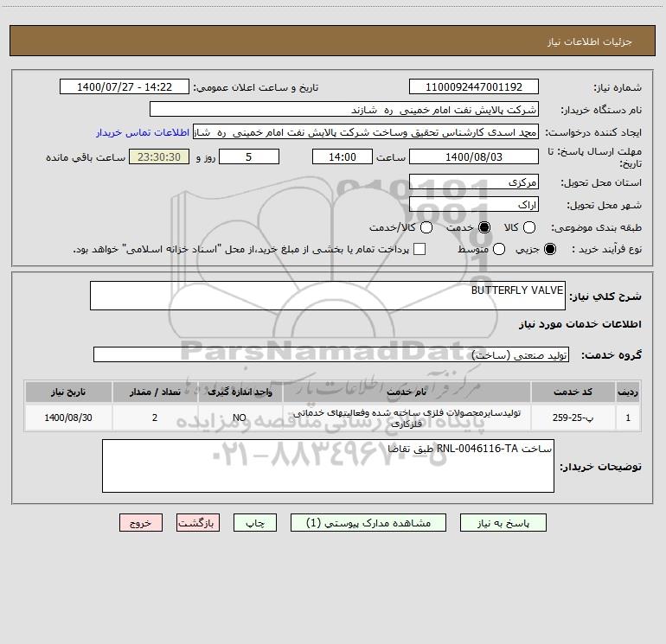
Task: Click the خروج exit button
Action: click(x=141, y=523)
